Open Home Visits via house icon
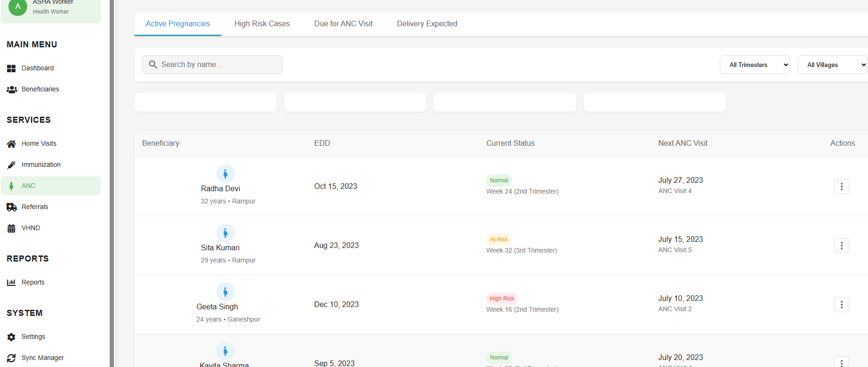868x367 pixels. point(11,144)
